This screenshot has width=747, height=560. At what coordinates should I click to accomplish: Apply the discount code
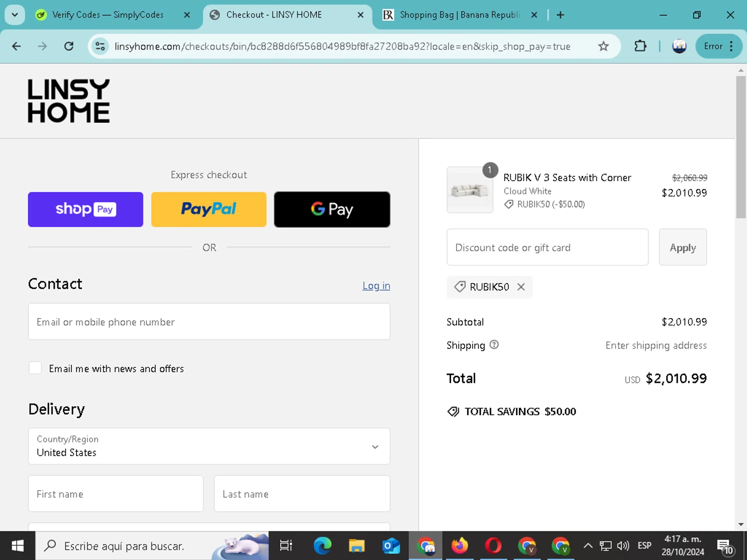(x=683, y=247)
